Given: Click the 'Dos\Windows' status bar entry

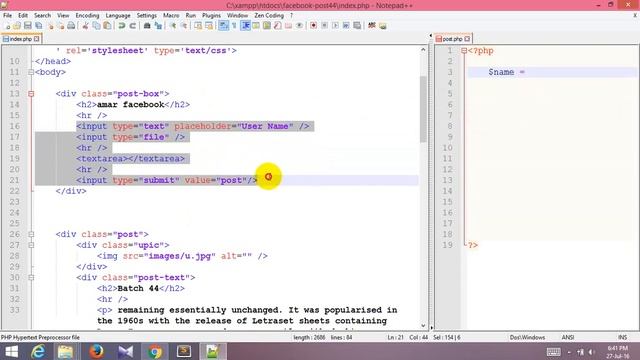Looking at the screenshot, I should coord(527,337).
